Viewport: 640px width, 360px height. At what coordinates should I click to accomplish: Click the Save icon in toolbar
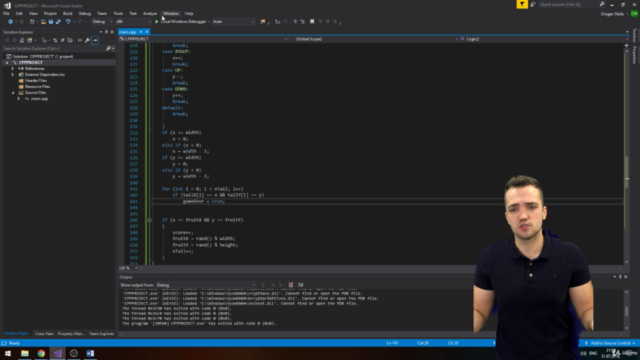[x=51, y=22]
